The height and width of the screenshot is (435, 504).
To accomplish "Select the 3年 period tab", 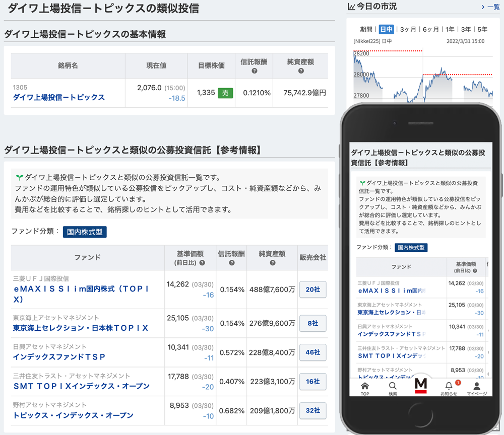I will point(466,30).
